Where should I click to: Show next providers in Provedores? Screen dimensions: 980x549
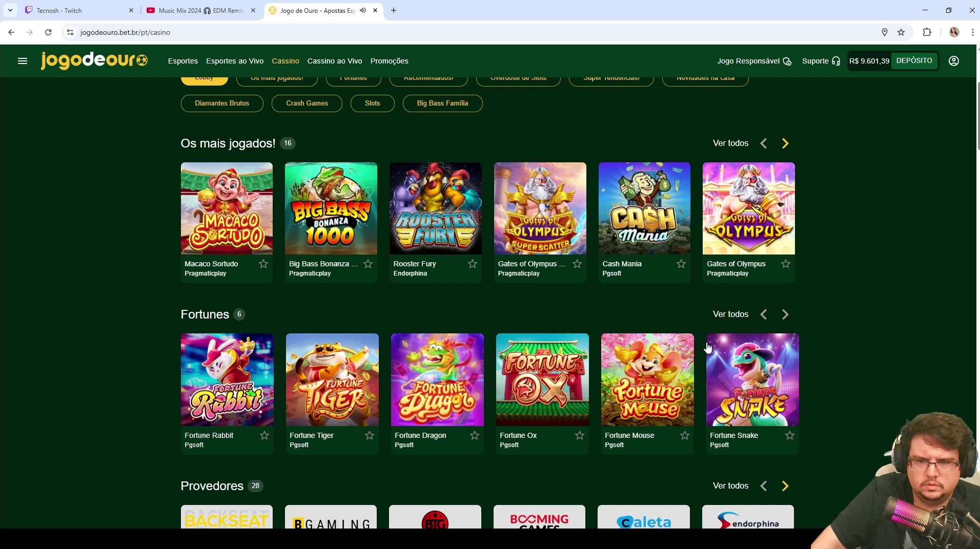point(785,486)
